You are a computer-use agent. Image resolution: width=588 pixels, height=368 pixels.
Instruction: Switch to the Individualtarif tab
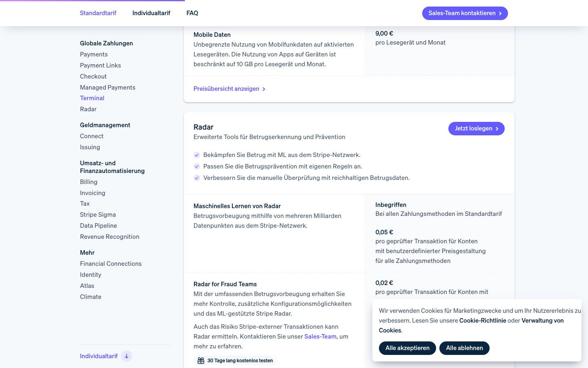[x=151, y=13]
